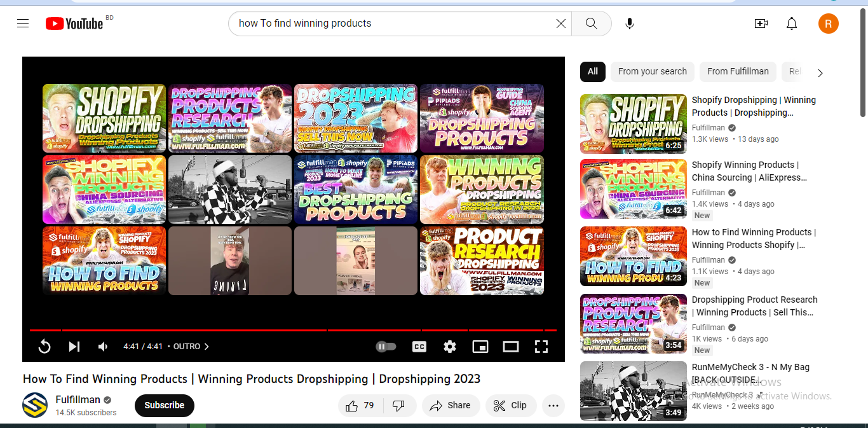Click the video title heading text
Image resolution: width=868 pixels, height=428 pixels.
click(252, 378)
